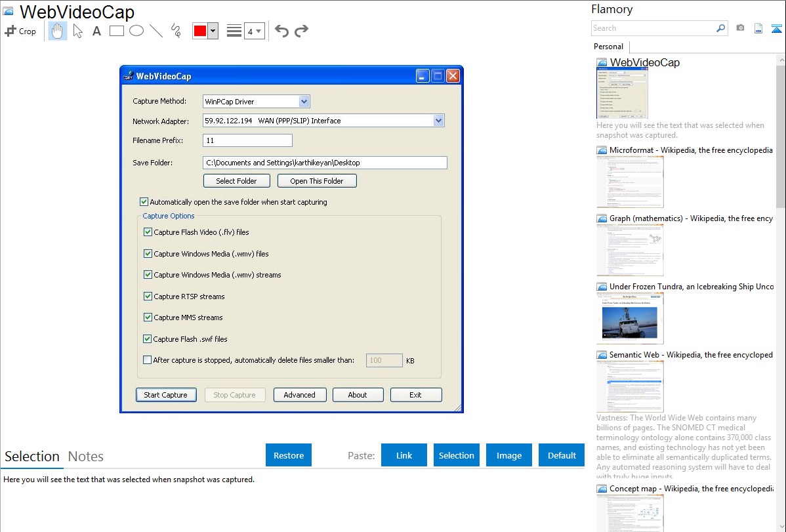The width and height of the screenshot is (786, 532).
Task: Open the Capture Method dropdown
Action: coord(304,102)
